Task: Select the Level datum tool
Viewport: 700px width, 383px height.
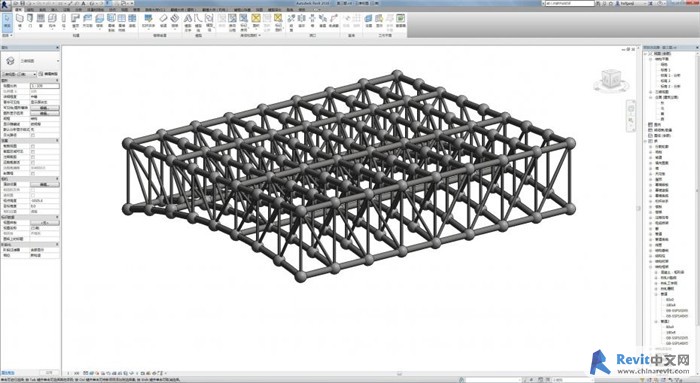Action: click(346, 21)
